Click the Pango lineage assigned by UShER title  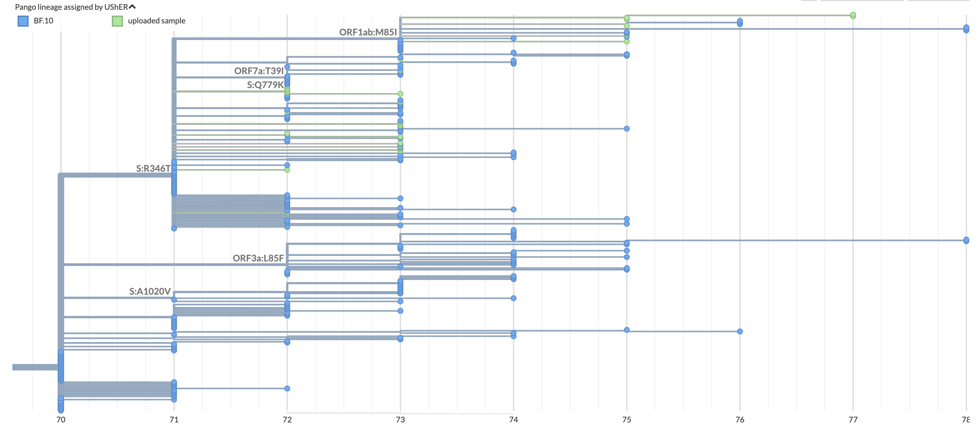[x=71, y=7]
